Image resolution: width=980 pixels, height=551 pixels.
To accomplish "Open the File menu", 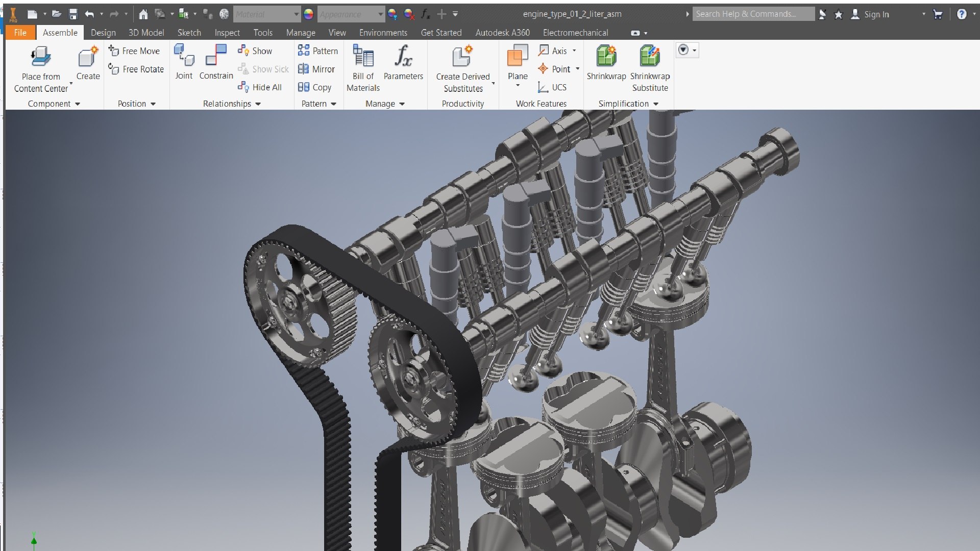I will (20, 33).
